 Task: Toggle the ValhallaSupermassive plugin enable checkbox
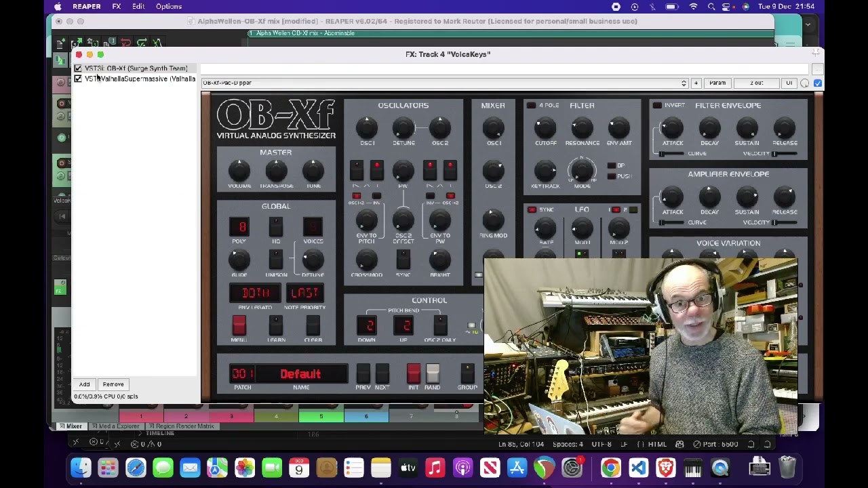point(78,79)
